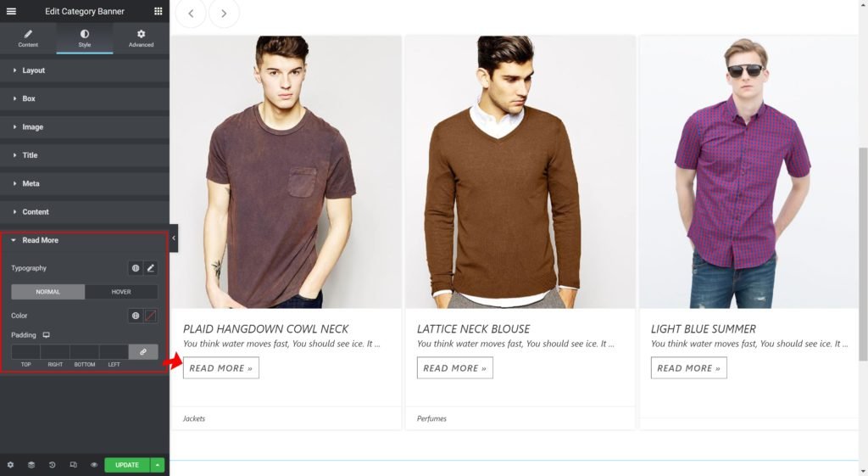Click the global color globe icon
Viewport: 868px width, 476px height.
click(x=136, y=316)
